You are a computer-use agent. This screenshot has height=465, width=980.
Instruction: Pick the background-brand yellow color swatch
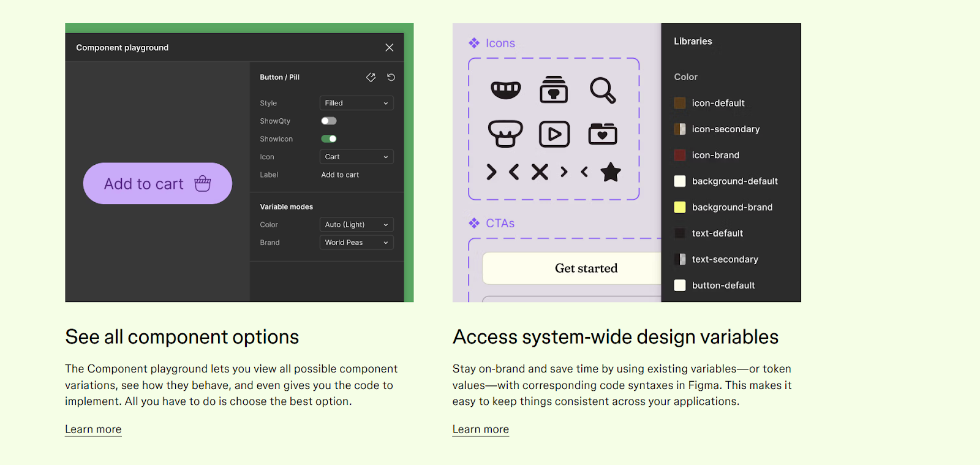point(680,207)
